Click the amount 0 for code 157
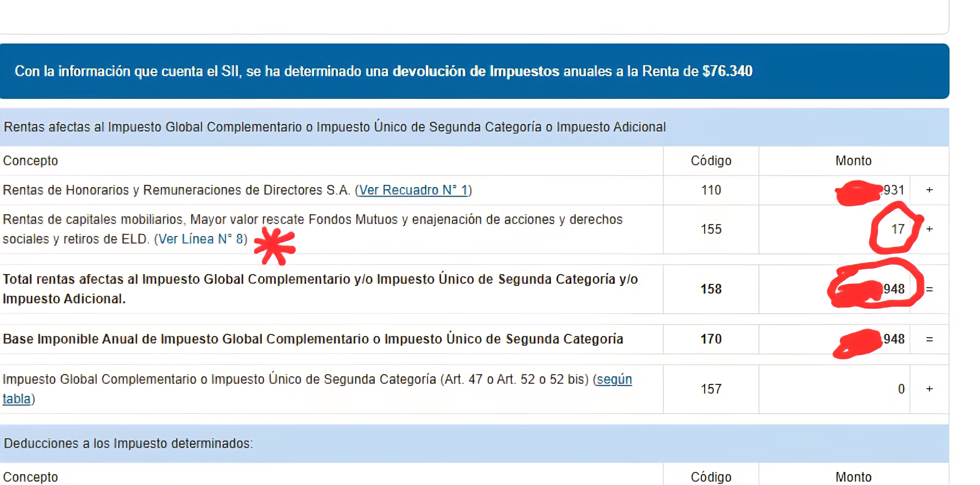The image size is (980, 485). (x=901, y=389)
